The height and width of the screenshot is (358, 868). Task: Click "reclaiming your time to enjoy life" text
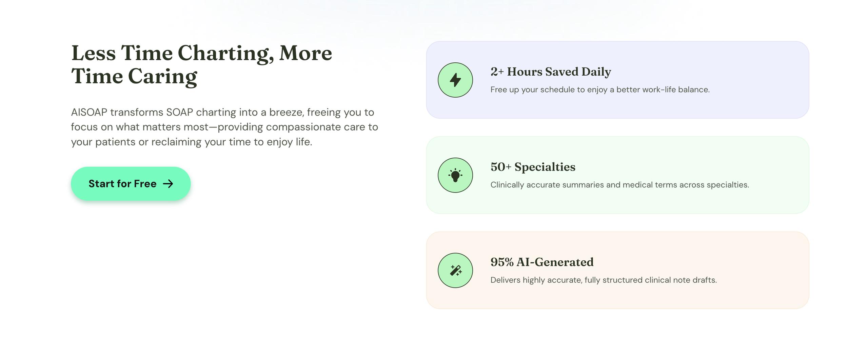(x=231, y=142)
